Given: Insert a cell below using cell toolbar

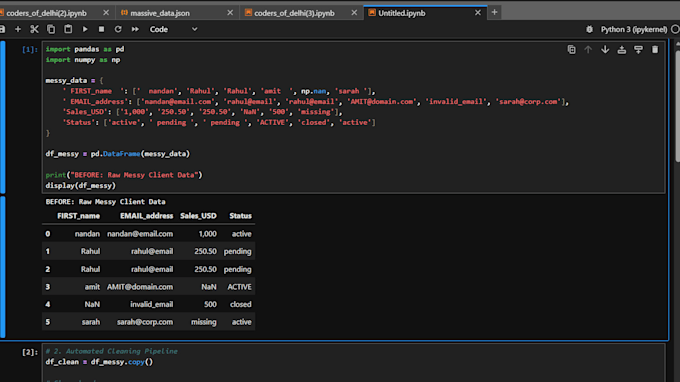Looking at the screenshot, I should click(x=638, y=50).
